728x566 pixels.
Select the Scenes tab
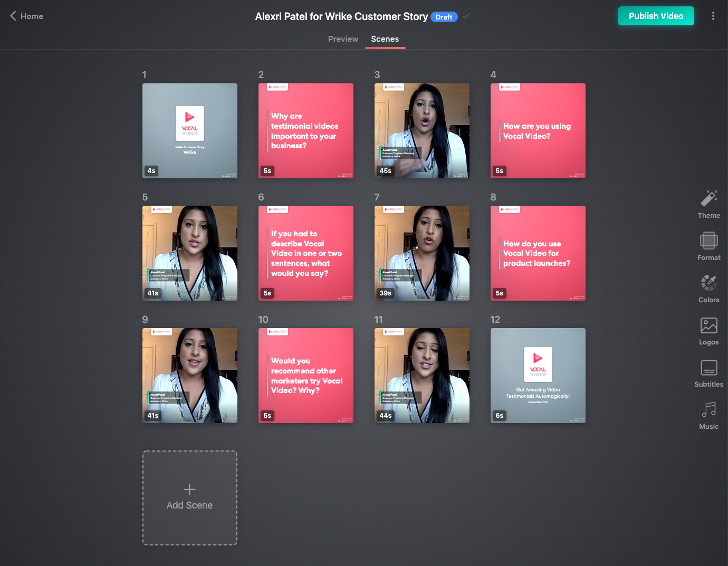(385, 39)
